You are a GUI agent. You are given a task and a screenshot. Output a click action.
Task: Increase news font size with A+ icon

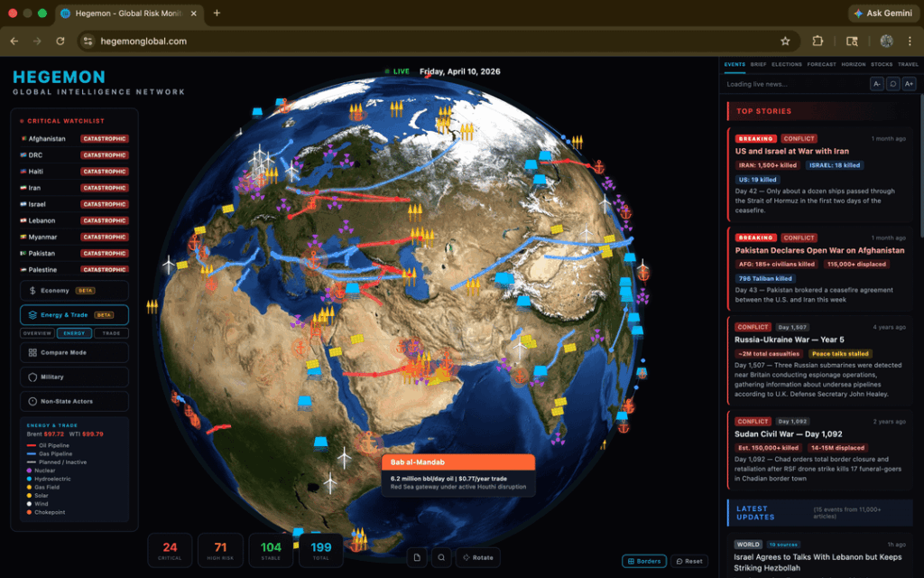point(910,83)
